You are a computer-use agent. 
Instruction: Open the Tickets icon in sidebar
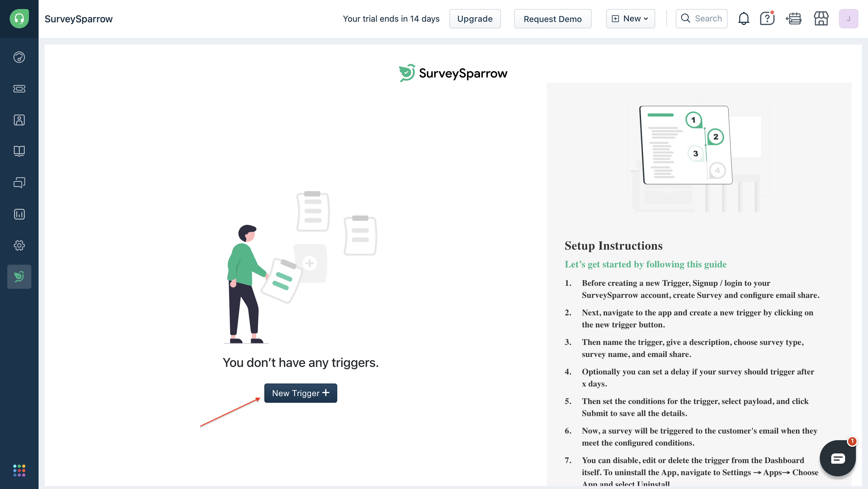coord(19,89)
